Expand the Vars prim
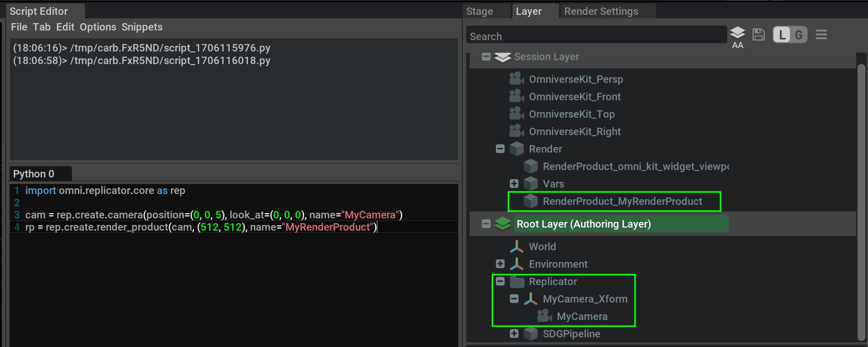The width and height of the screenshot is (868, 347). (x=514, y=184)
